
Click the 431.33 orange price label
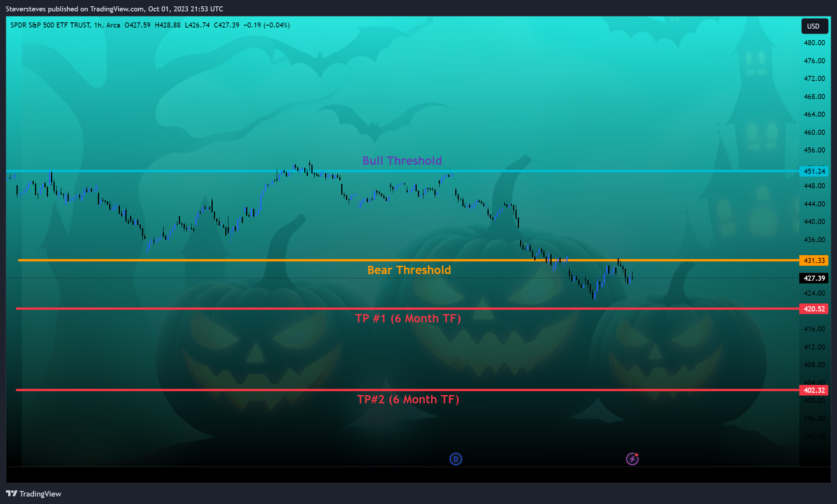[814, 261]
